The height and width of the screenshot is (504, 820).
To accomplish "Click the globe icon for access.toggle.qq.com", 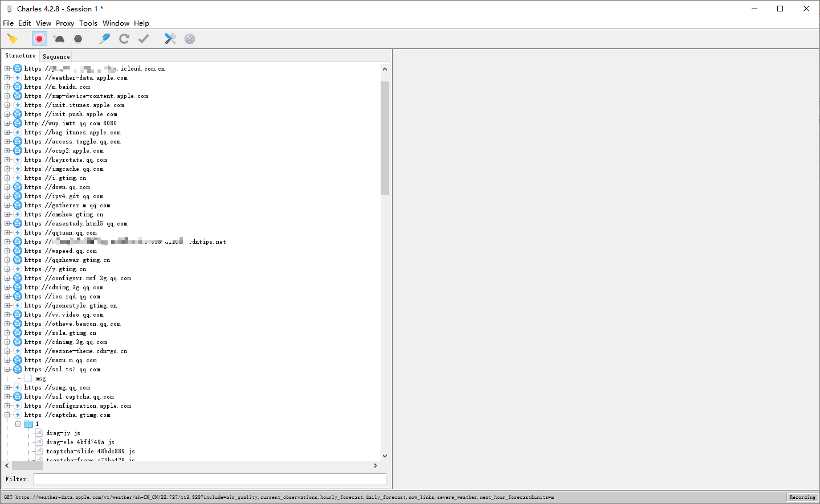I will (x=18, y=142).
